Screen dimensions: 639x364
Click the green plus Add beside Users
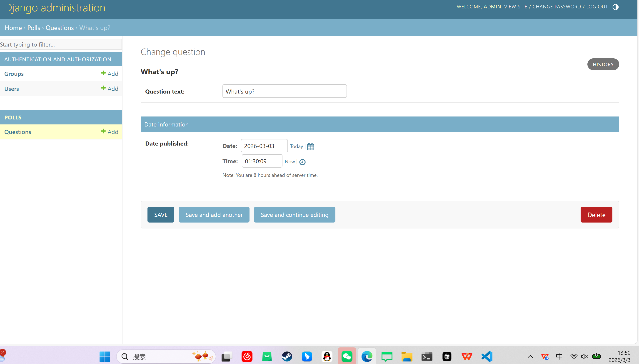coord(110,89)
